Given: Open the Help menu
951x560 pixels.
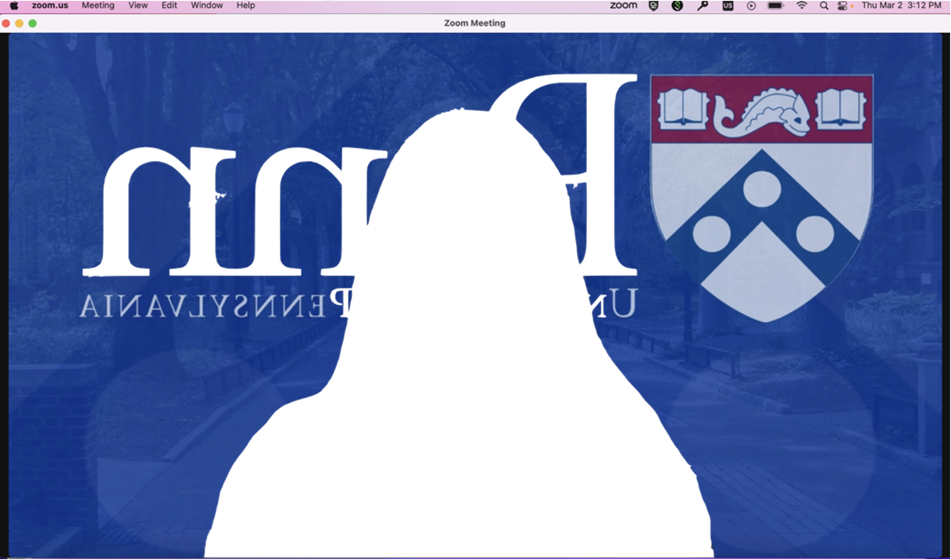Looking at the screenshot, I should tap(246, 6).
